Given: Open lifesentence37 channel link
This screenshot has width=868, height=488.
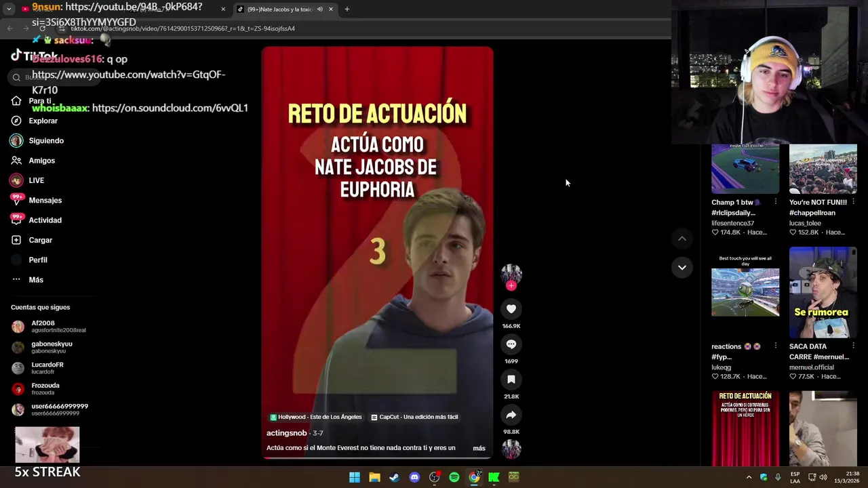Looking at the screenshot, I should (x=732, y=223).
